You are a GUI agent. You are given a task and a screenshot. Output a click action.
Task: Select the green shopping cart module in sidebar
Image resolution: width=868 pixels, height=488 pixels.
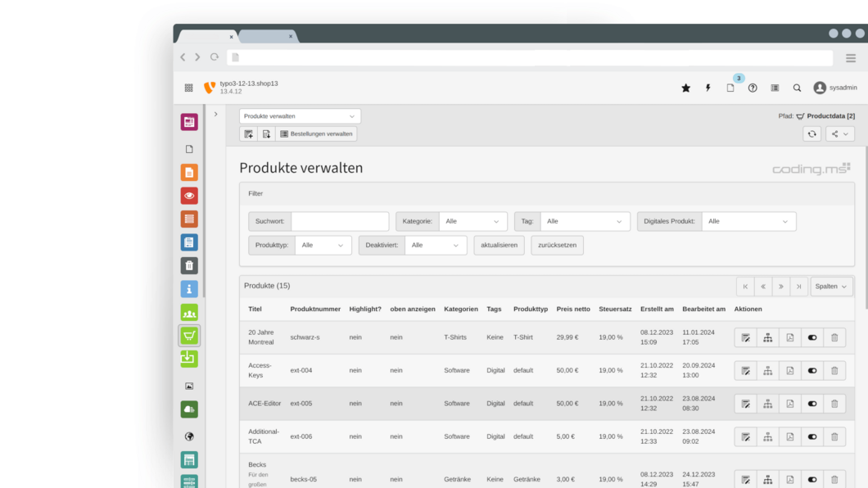coord(188,335)
